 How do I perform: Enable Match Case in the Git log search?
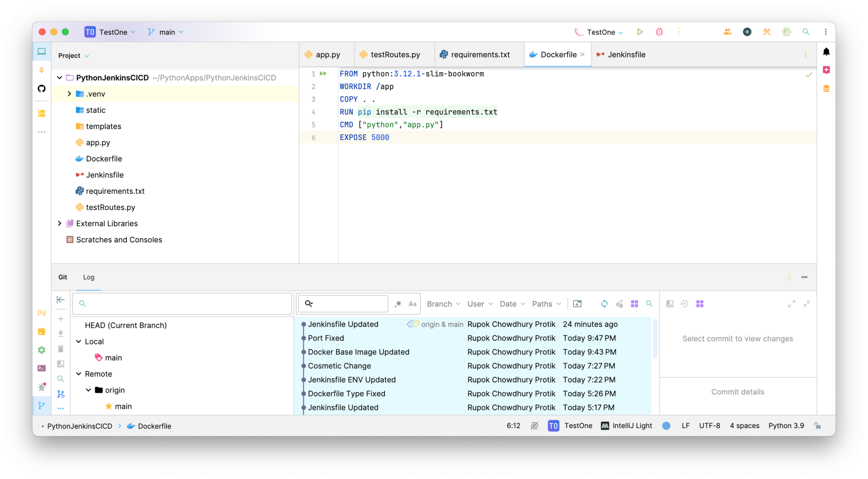pyautogui.click(x=412, y=304)
